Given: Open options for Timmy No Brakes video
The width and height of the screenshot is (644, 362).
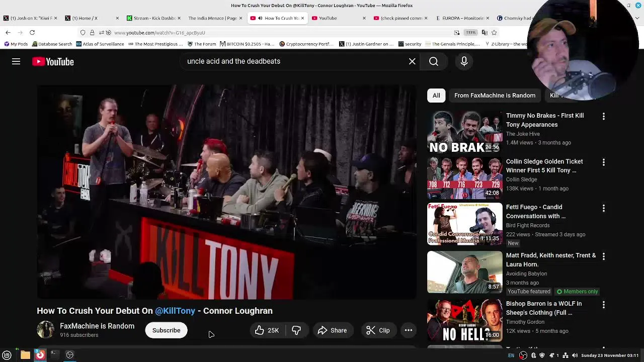Looking at the screenshot, I should pos(604,116).
